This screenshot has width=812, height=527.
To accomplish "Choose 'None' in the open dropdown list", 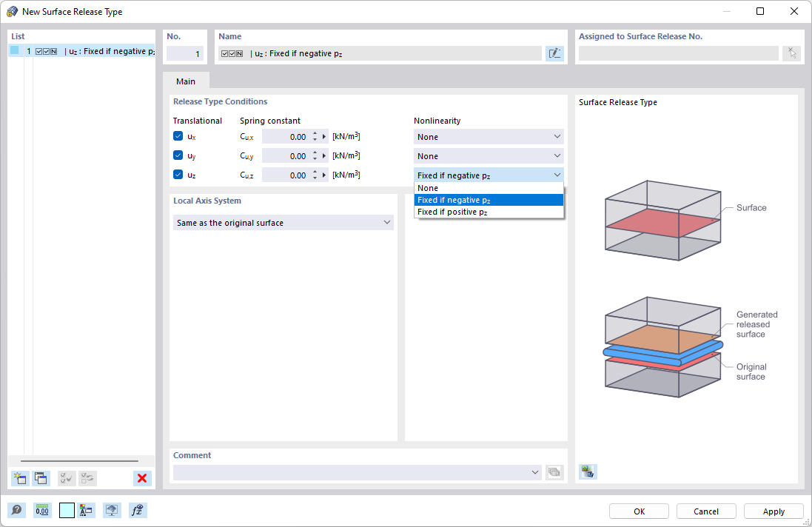I will [489, 188].
